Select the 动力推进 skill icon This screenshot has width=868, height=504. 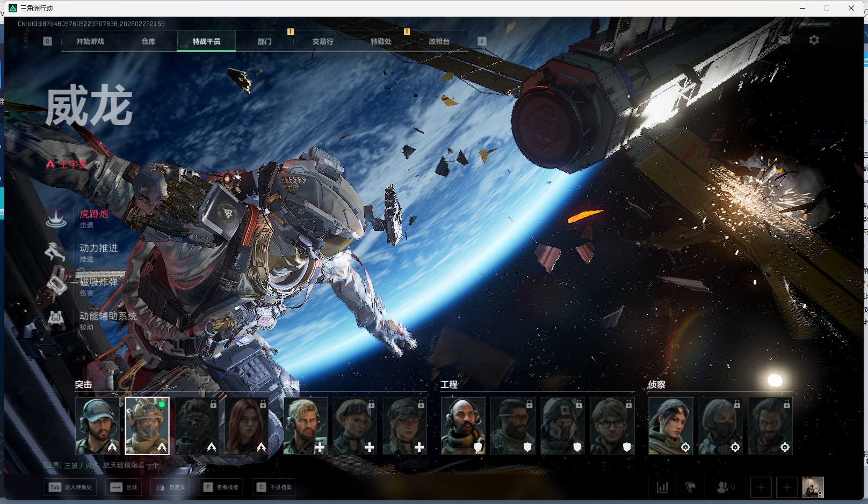click(x=56, y=252)
